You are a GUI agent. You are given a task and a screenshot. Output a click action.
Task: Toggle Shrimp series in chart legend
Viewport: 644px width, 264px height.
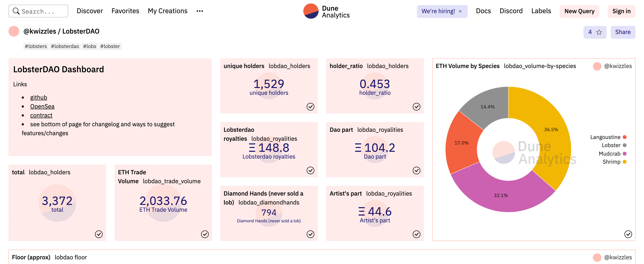[x=614, y=162]
